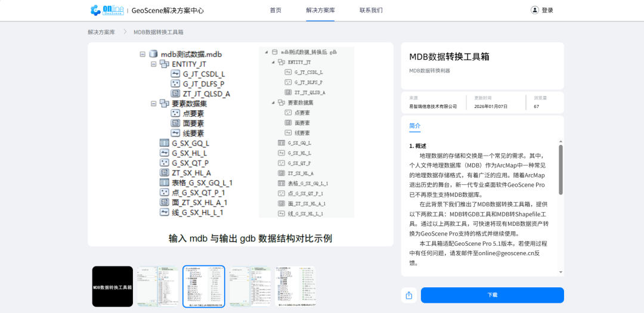This screenshot has height=313, width=644.
Task: Collapse 要素数据集 triangle in the gdb tree
Action: pyautogui.click(x=273, y=103)
